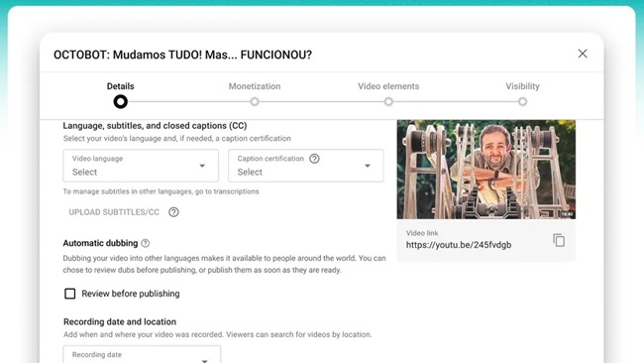Viewport: 644px width, 363px height.
Task: Click the video preview thumbnail
Action: point(486,170)
